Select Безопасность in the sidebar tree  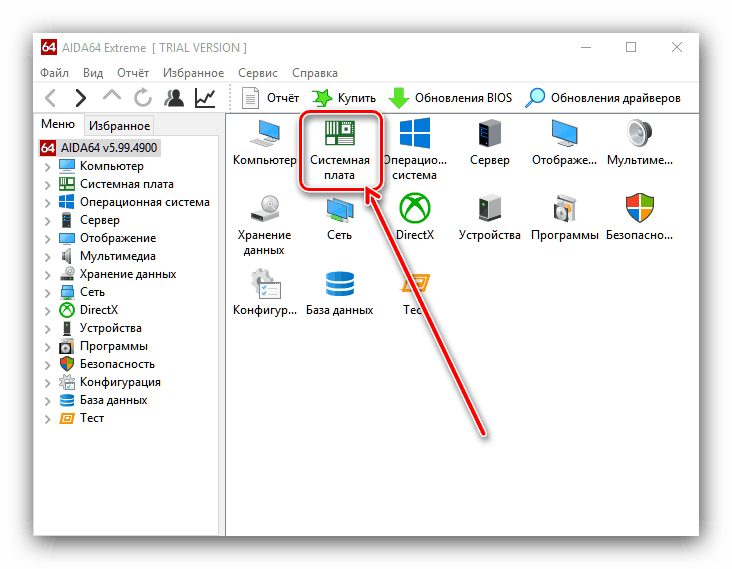click(x=107, y=364)
